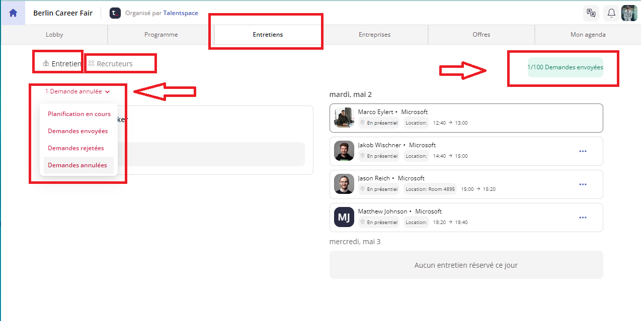644x321 pixels.
Task: Click 'Jakob Wischner' name text
Action: 379,145
